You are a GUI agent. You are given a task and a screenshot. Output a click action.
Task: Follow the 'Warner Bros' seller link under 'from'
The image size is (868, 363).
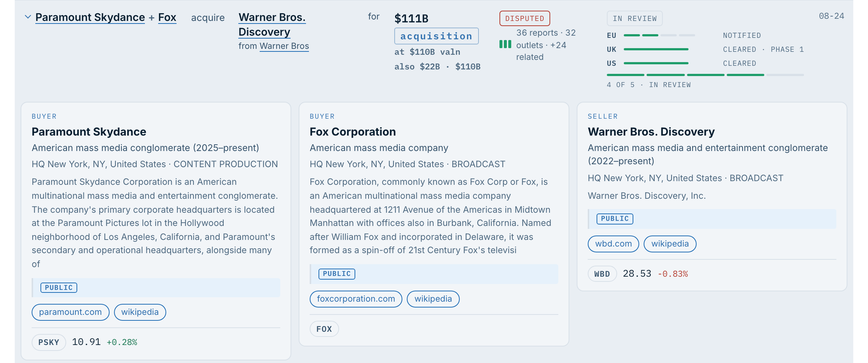coord(284,46)
